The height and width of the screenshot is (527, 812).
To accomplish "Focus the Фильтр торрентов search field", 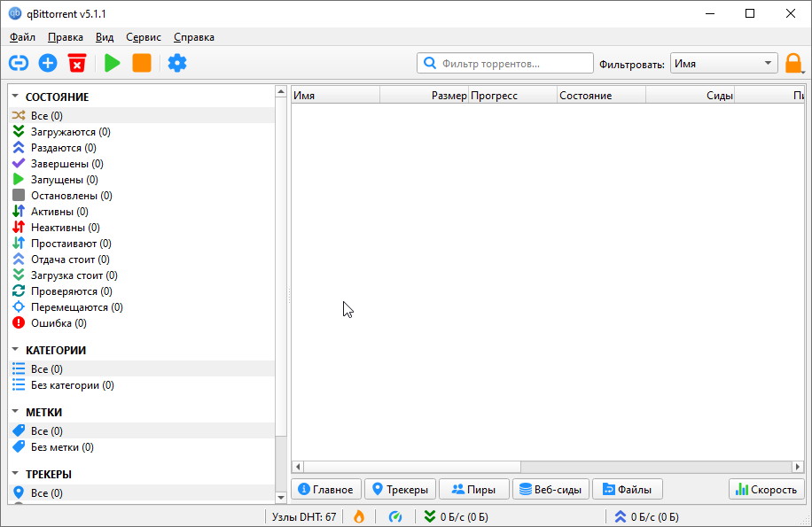I will (505, 63).
